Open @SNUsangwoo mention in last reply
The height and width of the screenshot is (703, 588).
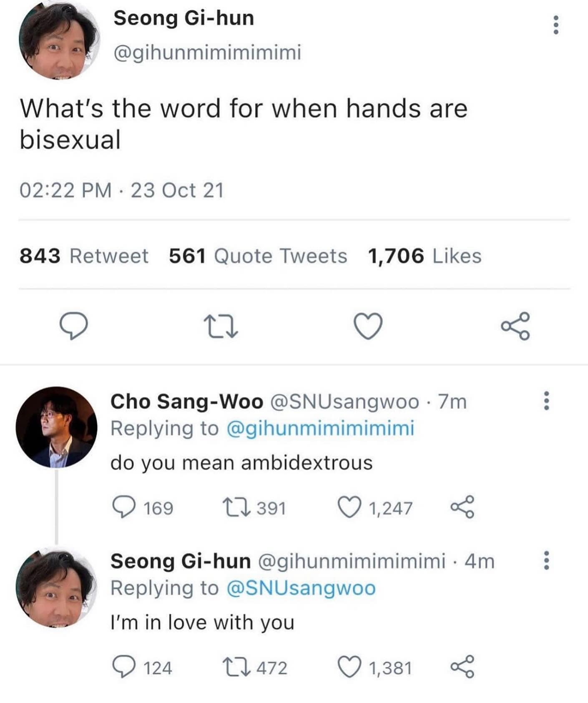pyautogui.click(x=301, y=588)
